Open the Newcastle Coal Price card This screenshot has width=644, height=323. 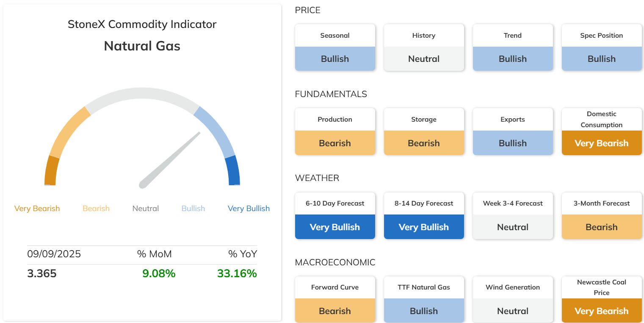point(602,299)
